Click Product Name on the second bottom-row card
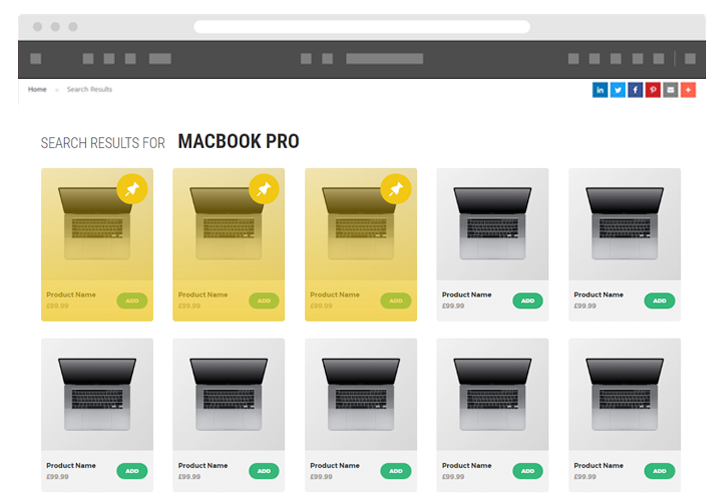The image size is (727, 502). pyautogui.click(x=203, y=465)
